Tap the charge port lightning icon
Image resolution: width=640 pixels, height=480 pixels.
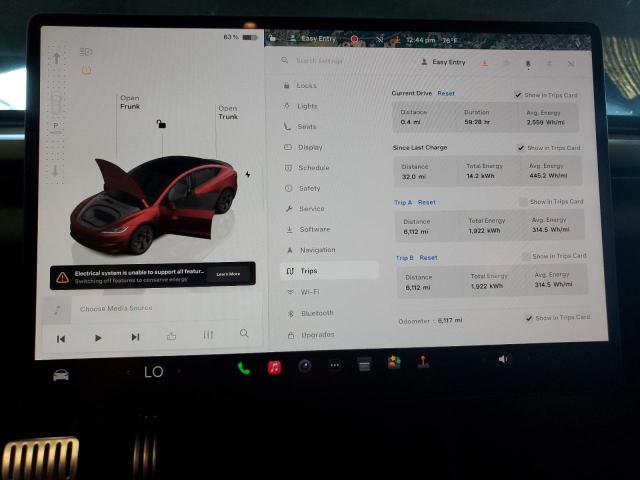(x=248, y=174)
